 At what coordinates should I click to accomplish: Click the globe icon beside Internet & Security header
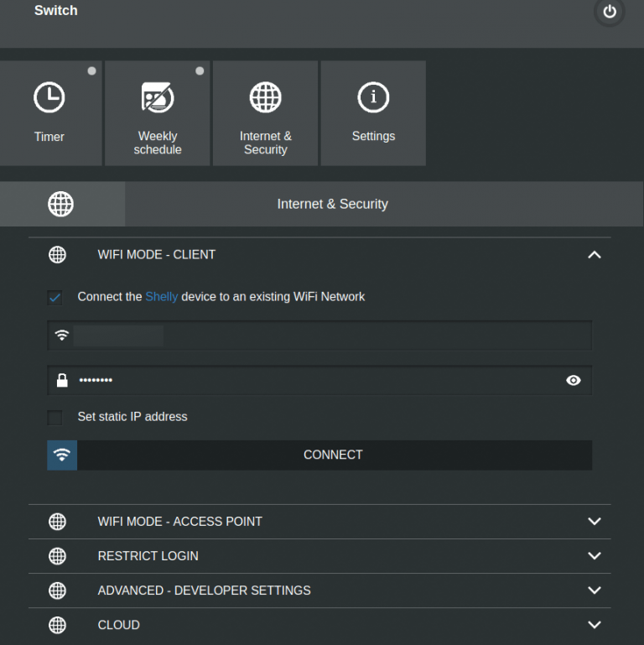pos(60,204)
